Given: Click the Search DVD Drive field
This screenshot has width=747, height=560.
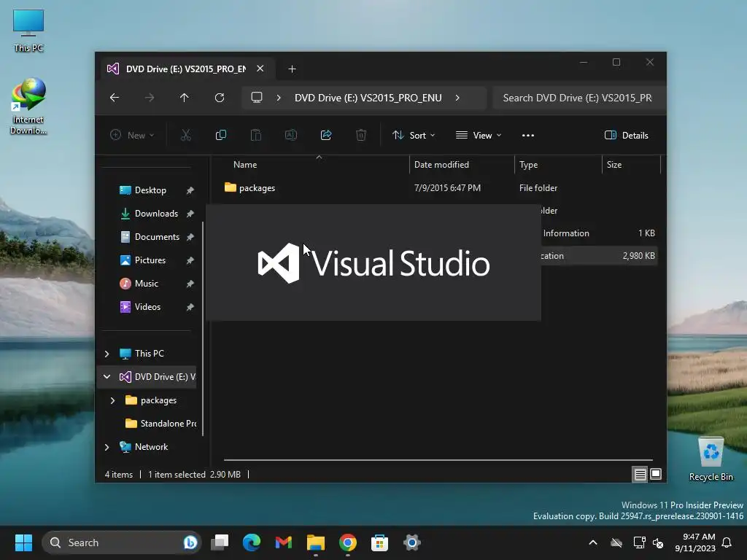Looking at the screenshot, I should tap(578, 98).
